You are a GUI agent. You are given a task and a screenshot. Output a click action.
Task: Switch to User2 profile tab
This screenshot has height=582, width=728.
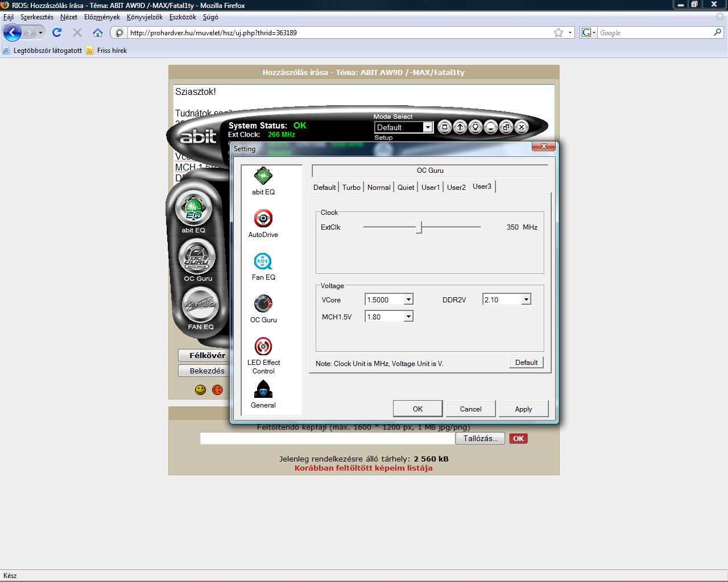click(x=456, y=188)
